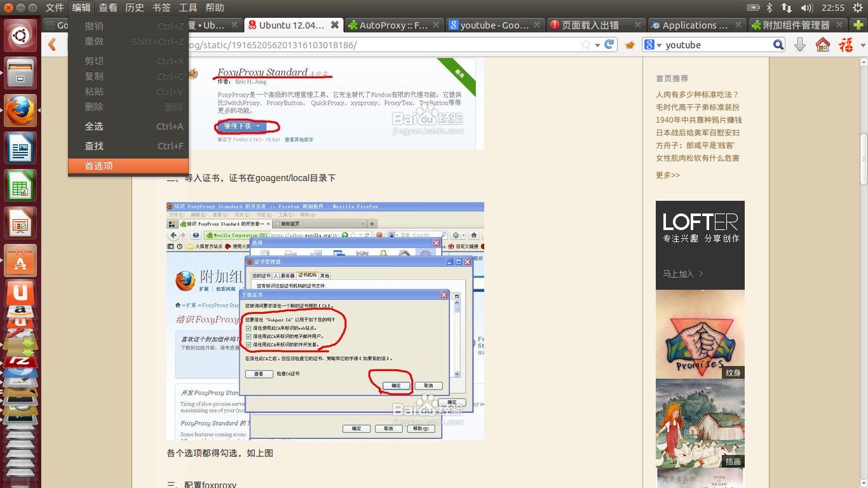The width and height of the screenshot is (868, 488).
Task: Open link 人肉有多少种标准吃法？
Action: [x=698, y=95]
